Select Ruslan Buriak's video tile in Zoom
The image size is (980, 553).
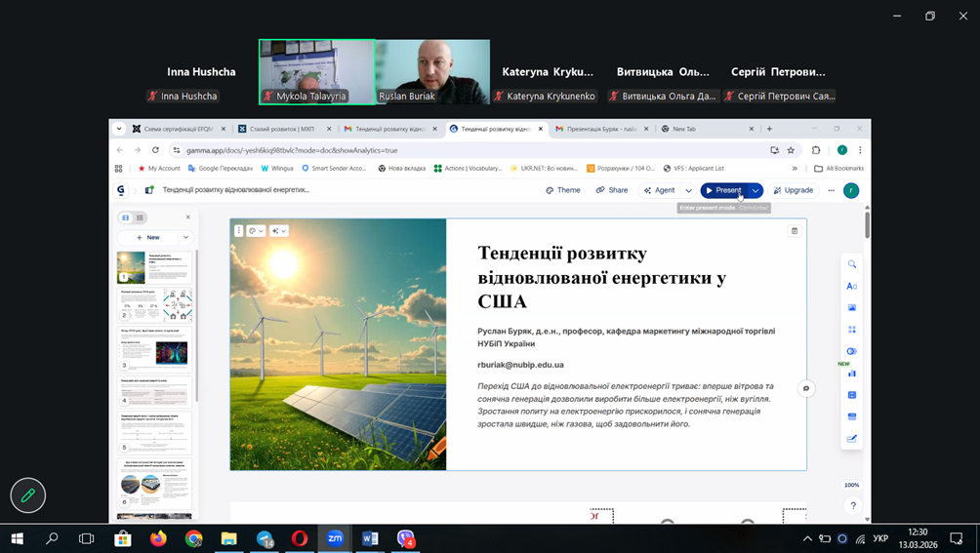pyautogui.click(x=432, y=72)
